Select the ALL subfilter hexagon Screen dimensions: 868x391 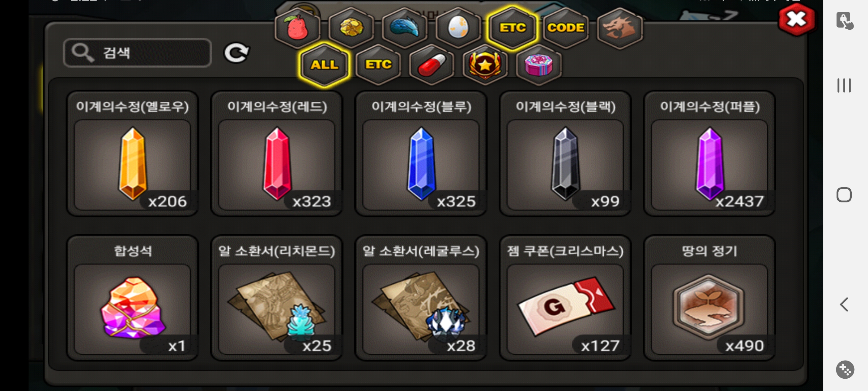click(324, 64)
